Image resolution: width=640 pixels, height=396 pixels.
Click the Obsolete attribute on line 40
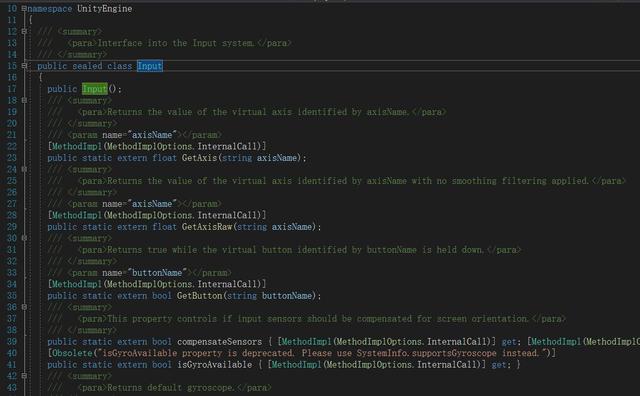(x=73, y=353)
